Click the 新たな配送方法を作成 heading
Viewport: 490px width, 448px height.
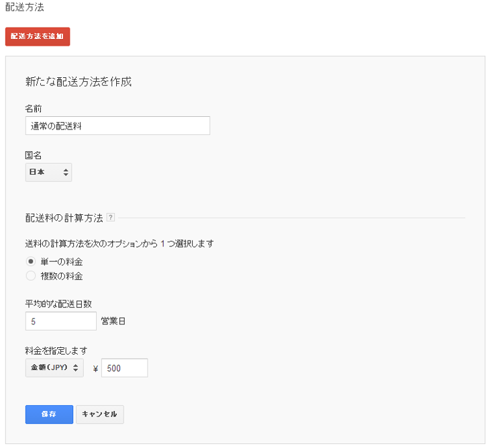pyautogui.click(x=79, y=82)
